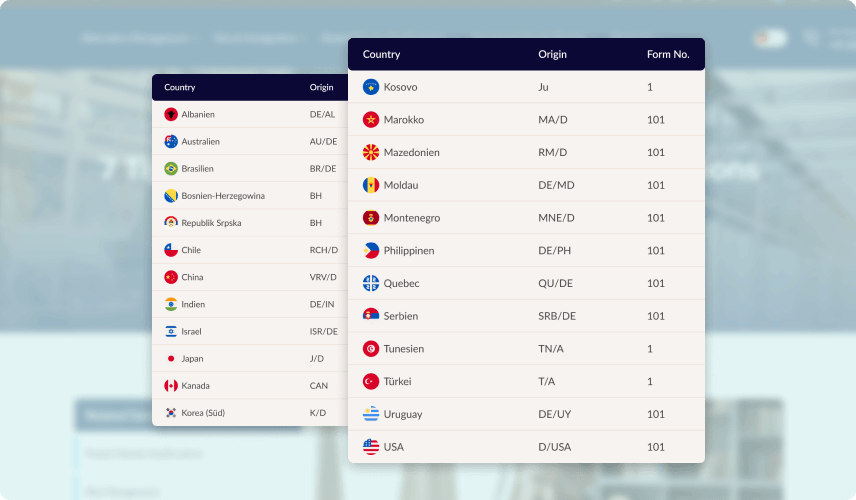The image size is (856, 500).
Task: Select the Montenegro country name
Action: [411, 218]
